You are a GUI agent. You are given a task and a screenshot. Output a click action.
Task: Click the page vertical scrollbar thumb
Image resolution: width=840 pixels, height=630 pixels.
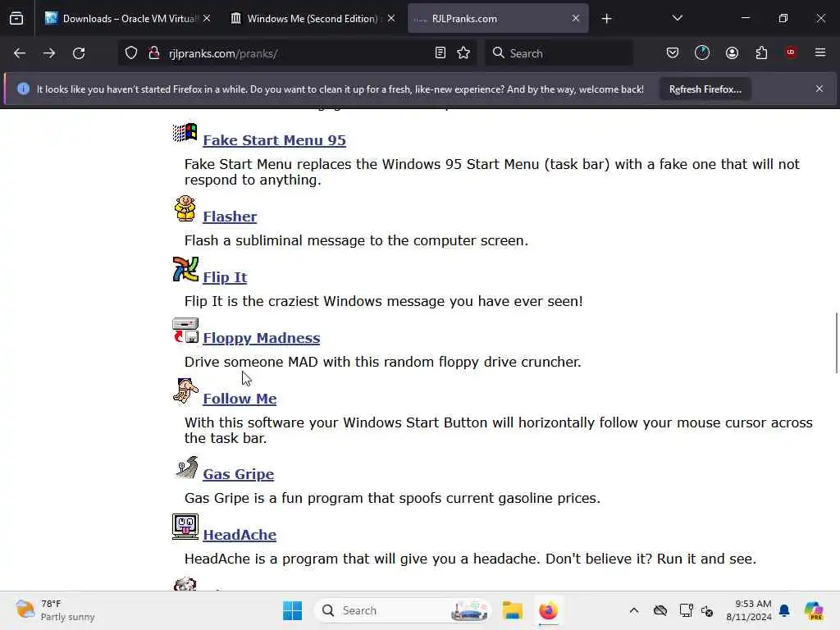pos(836,343)
